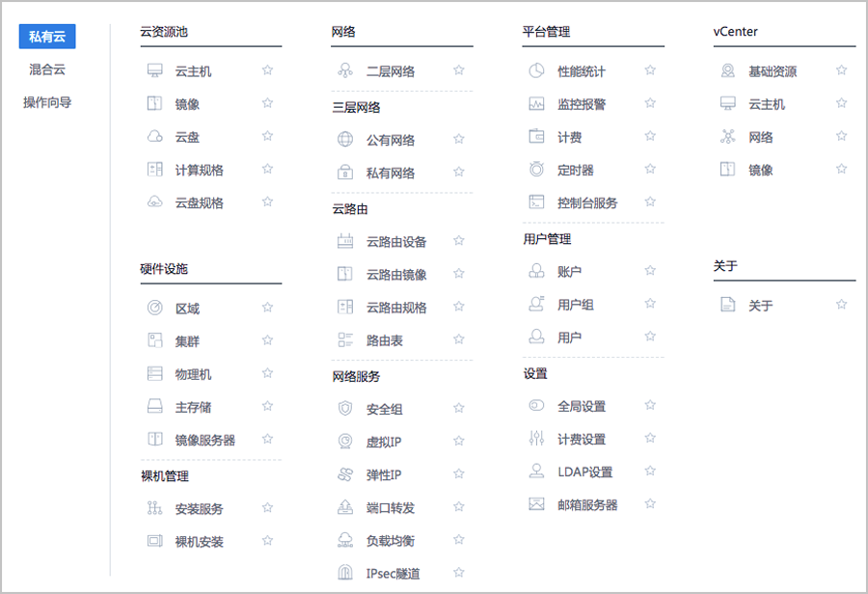Click the 物理机 server icon

click(155, 374)
